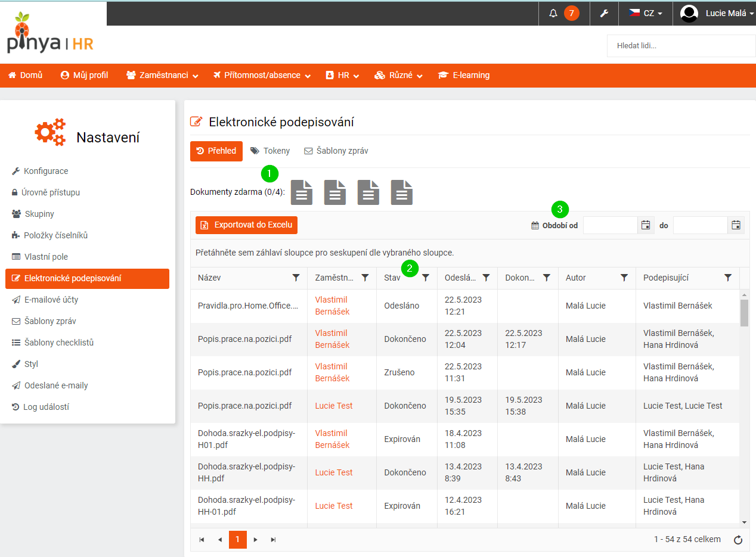Screen dimensions: 756x557
Task: Go to Domů in the main menu
Action: (x=25, y=75)
